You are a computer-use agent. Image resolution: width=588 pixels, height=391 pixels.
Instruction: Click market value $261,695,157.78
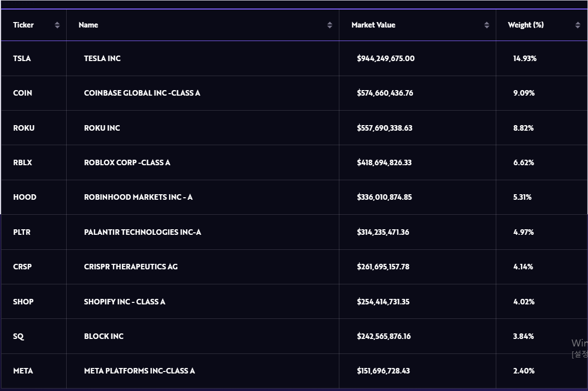(x=383, y=267)
